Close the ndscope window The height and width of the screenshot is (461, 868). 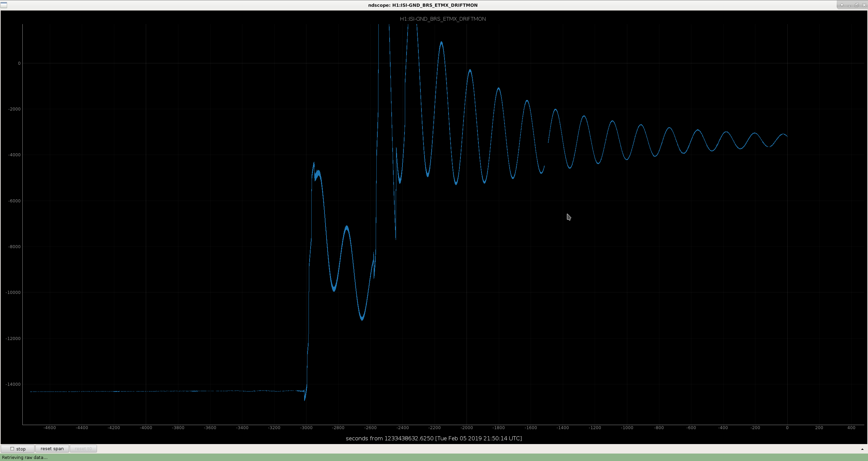tap(864, 5)
